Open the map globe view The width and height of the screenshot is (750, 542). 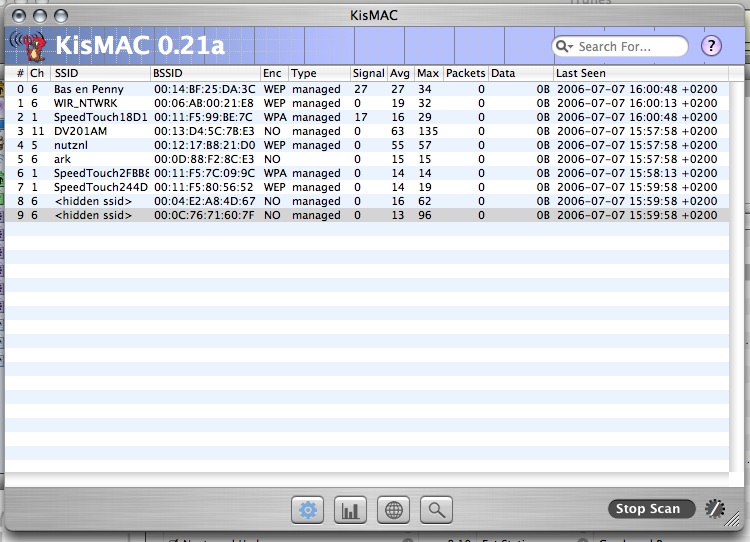pyautogui.click(x=393, y=510)
